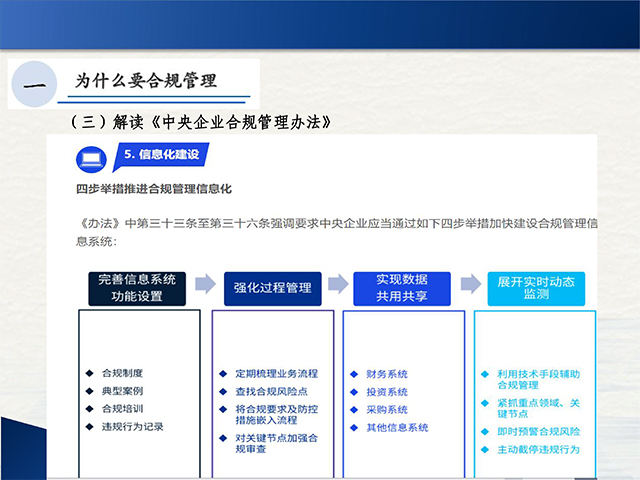Viewport: 640px width, 480px height.
Task: Click the bullet item 违规行为记录
Action: (133, 427)
